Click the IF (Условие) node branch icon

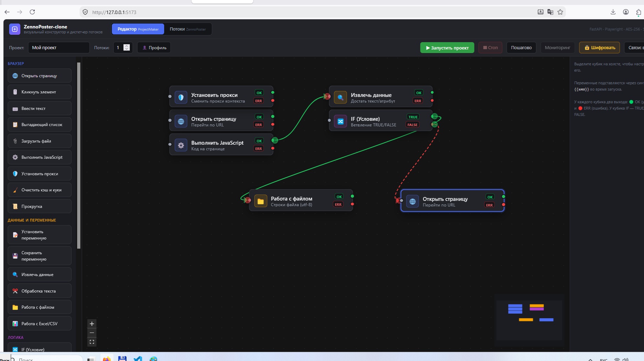tap(340, 121)
